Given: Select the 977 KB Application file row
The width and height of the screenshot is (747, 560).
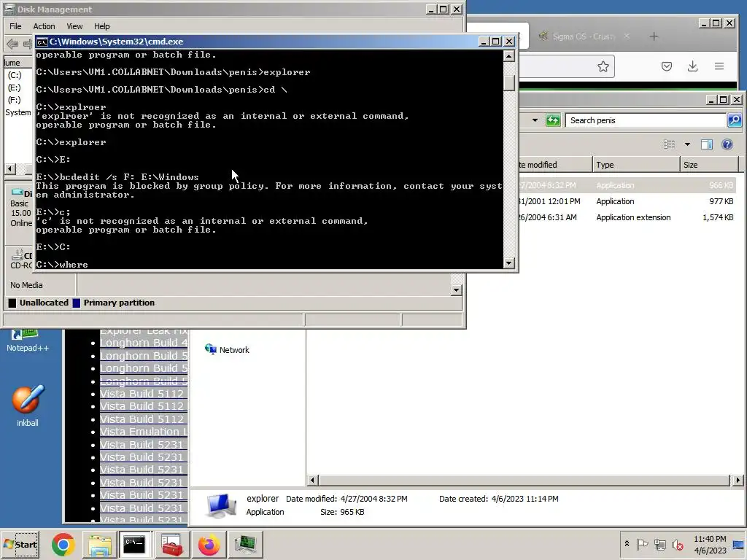Looking at the screenshot, I should (x=627, y=201).
